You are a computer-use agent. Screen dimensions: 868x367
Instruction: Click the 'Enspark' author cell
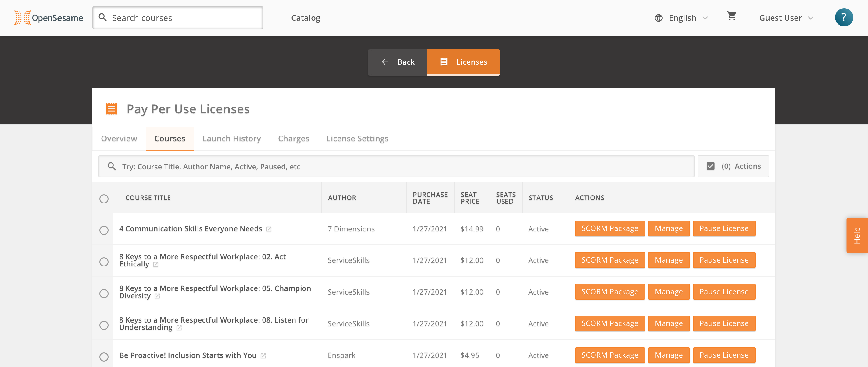tap(341, 355)
